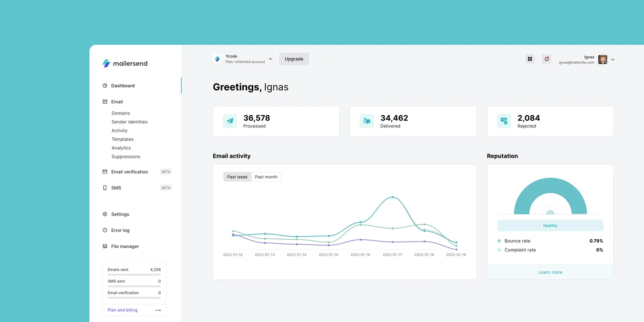Open notifications bell icon
The image size is (644, 322).
tap(547, 59)
